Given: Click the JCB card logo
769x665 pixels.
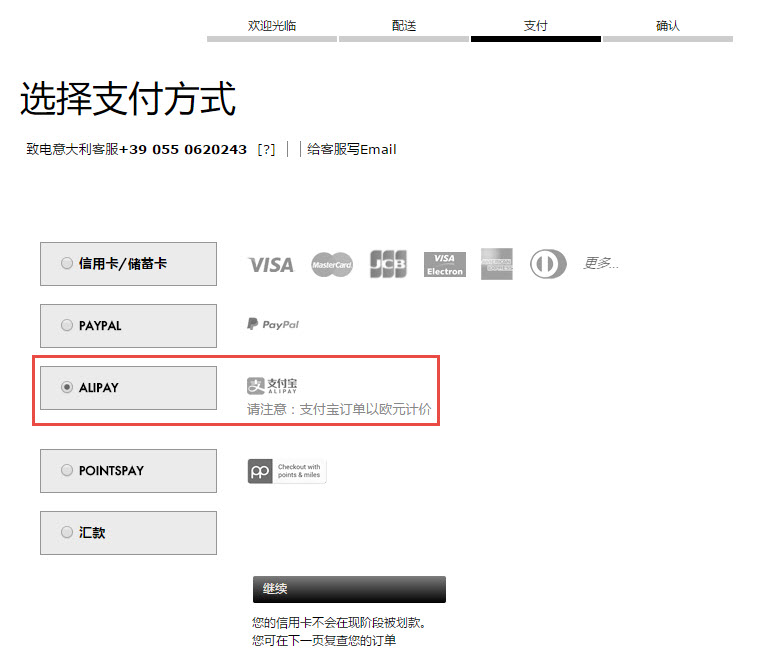Looking at the screenshot, I should point(388,264).
